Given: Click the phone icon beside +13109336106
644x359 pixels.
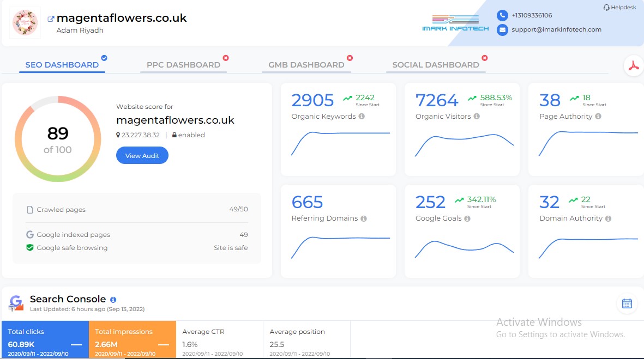Looking at the screenshot, I should (502, 15).
